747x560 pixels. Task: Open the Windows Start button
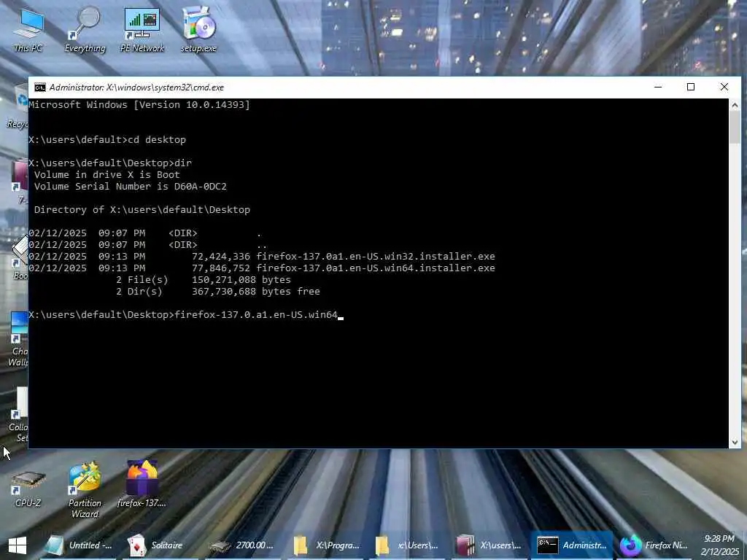click(18, 545)
